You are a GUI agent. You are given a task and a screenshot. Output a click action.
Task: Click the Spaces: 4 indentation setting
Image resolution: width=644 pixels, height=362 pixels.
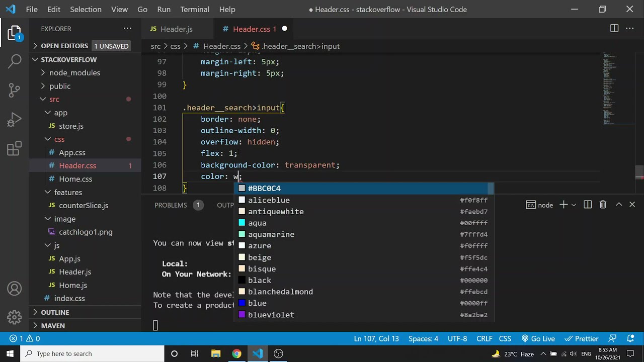[x=423, y=339]
